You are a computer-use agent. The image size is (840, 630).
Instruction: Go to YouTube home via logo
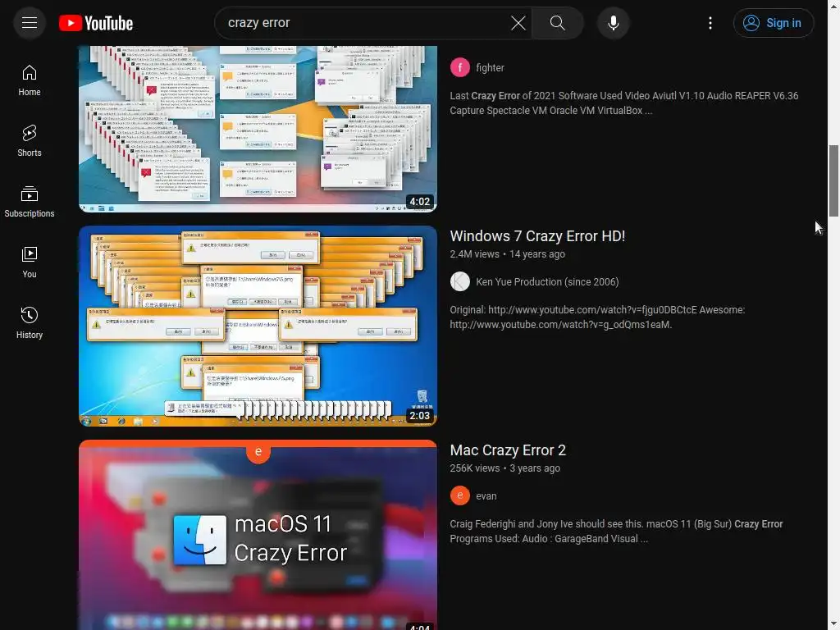click(96, 23)
